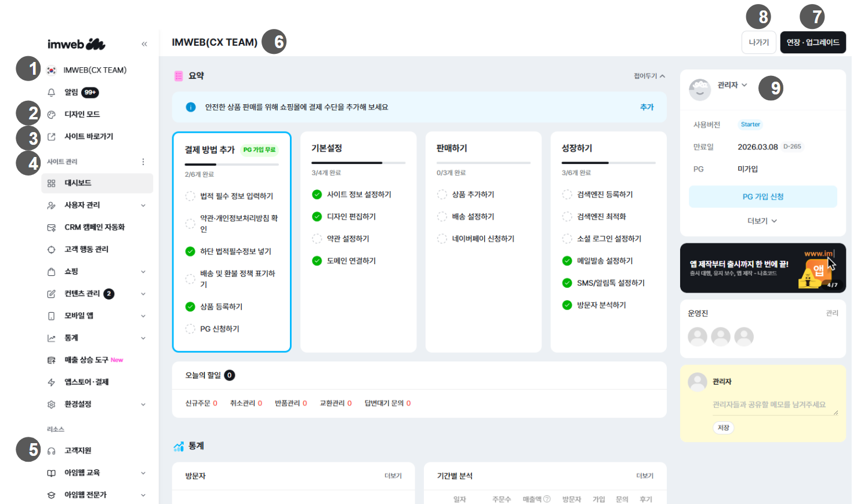868x504 pixels.
Task: Click the 기본설정 progress bar
Action: pos(358,163)
